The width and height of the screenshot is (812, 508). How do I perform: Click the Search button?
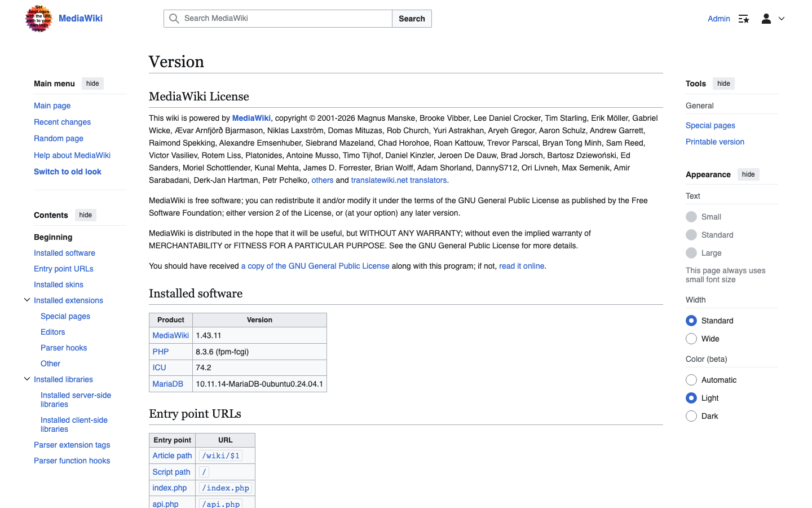pos(412,19)
